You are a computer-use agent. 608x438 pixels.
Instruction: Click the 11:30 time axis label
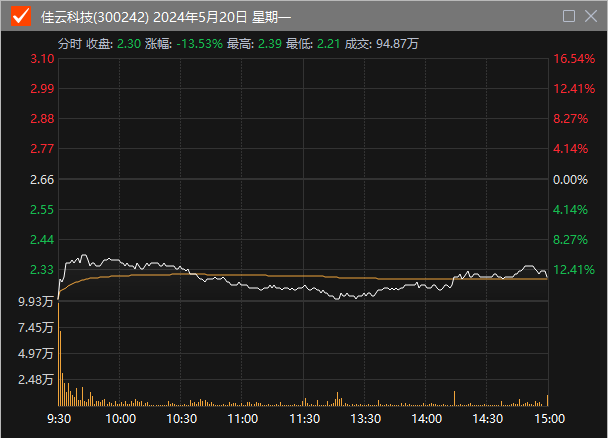[x=305, y=419]
